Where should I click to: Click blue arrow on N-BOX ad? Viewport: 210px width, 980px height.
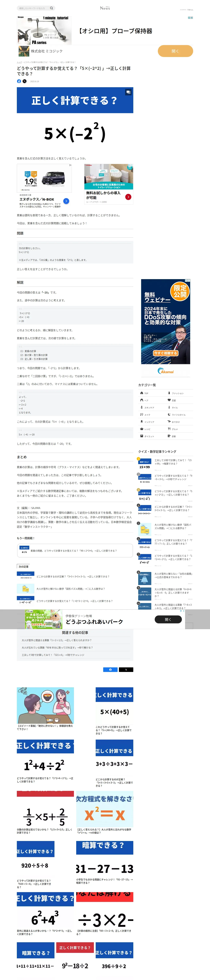point(66,201)
